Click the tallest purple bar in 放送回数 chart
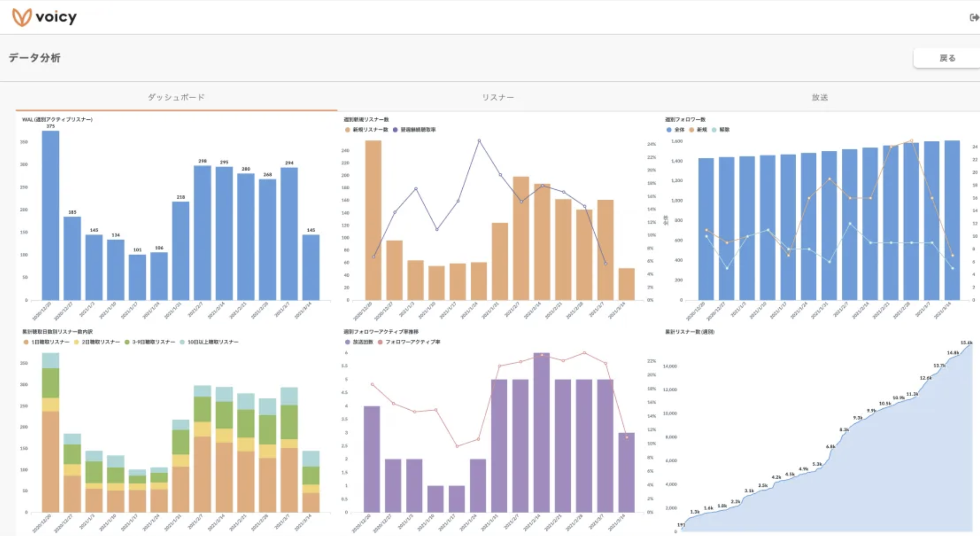The height and width of the screenshot is (536, 980). point(542,432)
